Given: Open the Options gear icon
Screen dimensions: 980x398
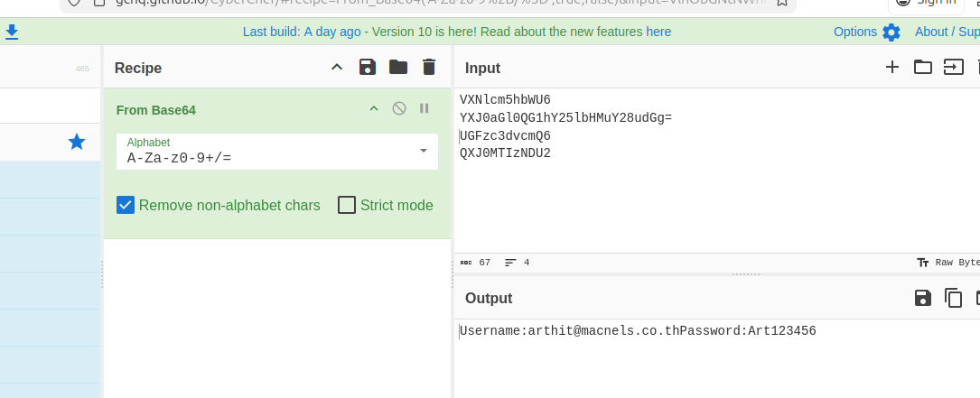Looking at the screenshot, I should click(891, 32).
